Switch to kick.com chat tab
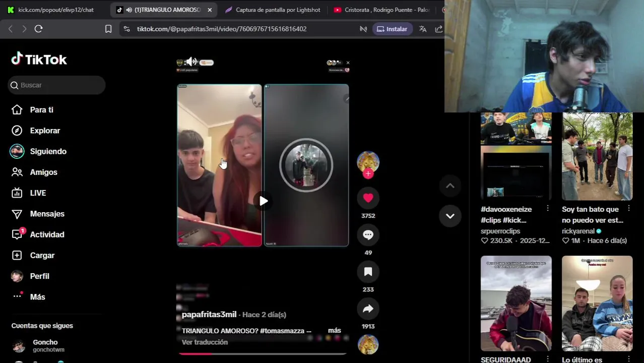 (x=50, y=10)
